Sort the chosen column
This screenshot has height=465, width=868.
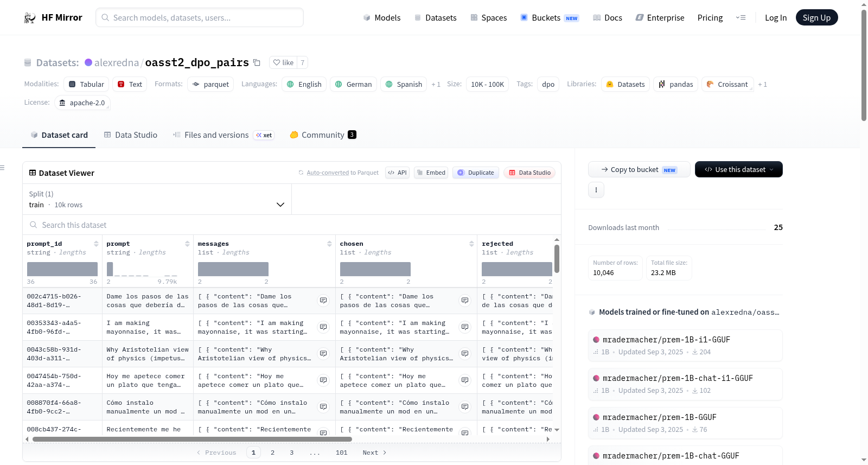click(471, 244)
